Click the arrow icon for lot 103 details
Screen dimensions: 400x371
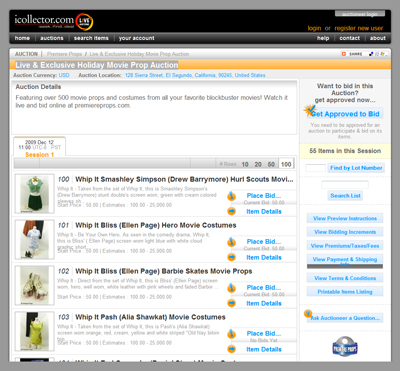pyautogui.click(x=231, y=349)
